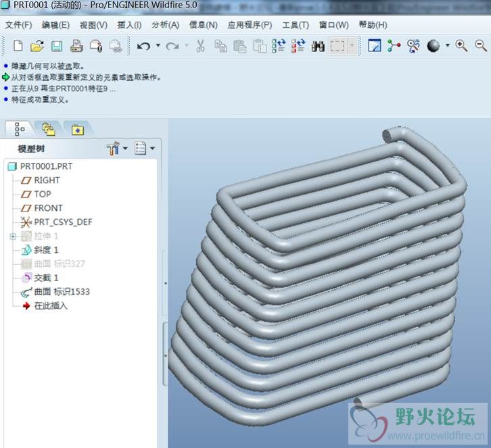Save the model with the floppy disk icon
This screenshot has width=491, height=448.
click(57, 47)
